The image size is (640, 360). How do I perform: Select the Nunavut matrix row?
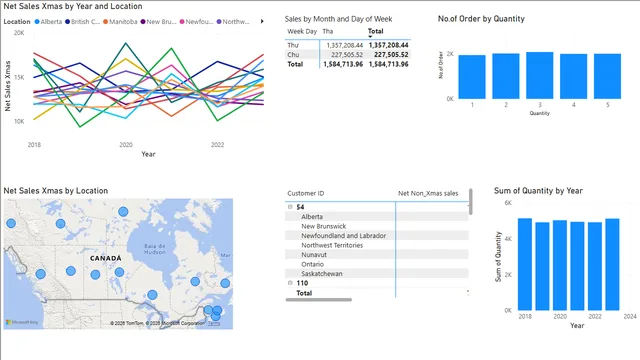point(376,255)
